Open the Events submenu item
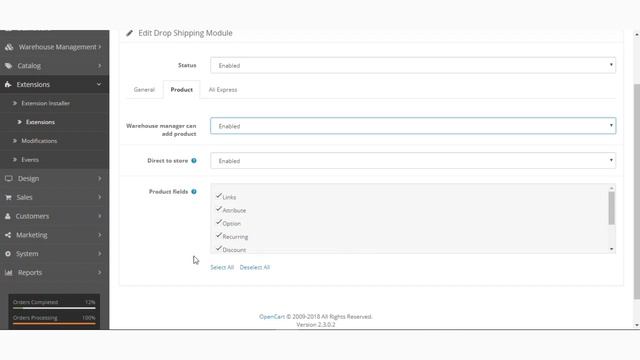640x360 pixels. pyautogui.click(x=30, y=160)
